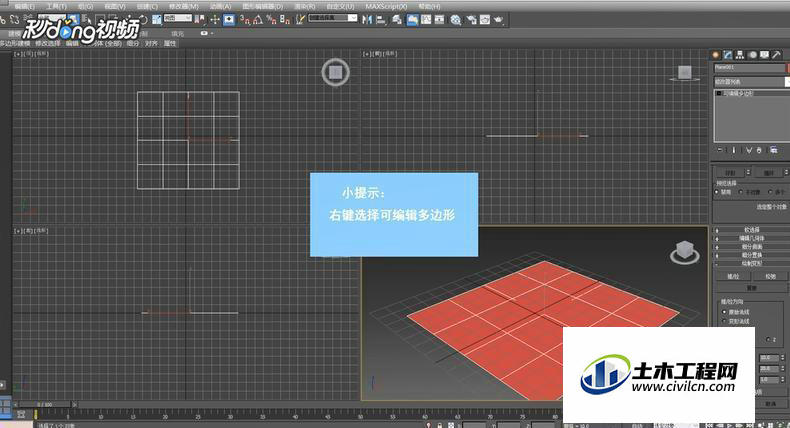Switch to the Motion command panel tab
Viewport: 790px width, 428px height.
coord(752,54)
